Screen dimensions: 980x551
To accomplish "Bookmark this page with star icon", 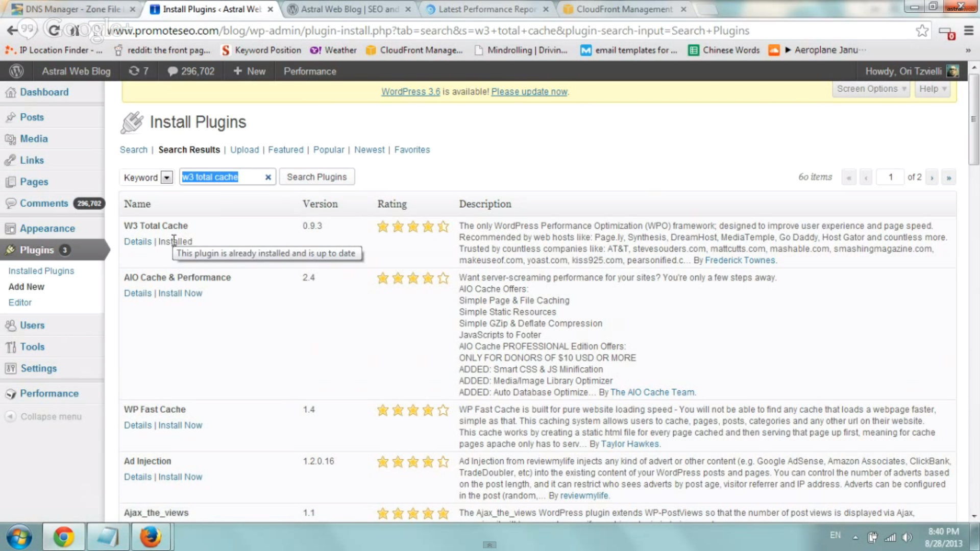I will (922, 31).
